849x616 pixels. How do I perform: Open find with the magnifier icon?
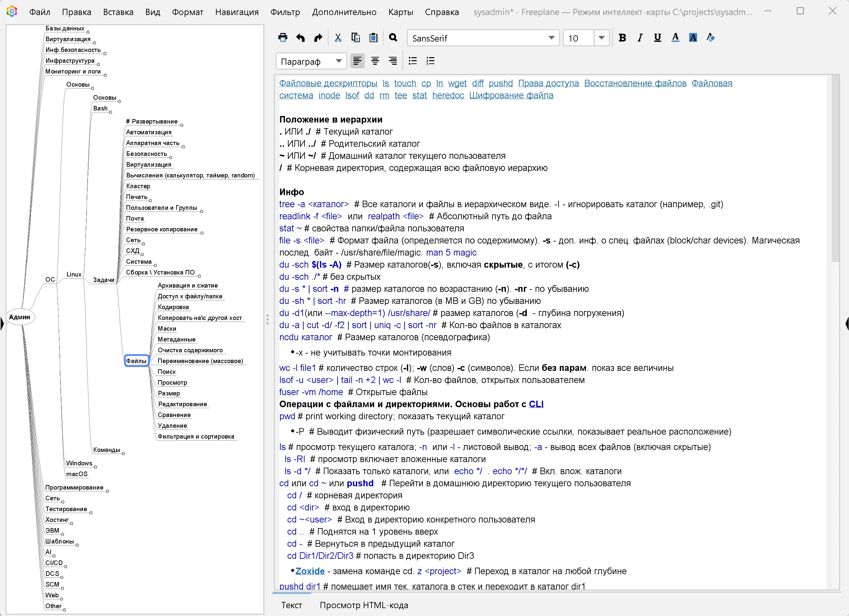[393, 38]
